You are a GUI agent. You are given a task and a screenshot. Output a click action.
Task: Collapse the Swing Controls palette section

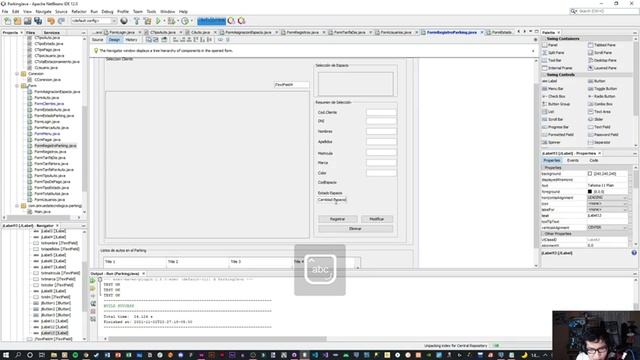click(544, 75)
